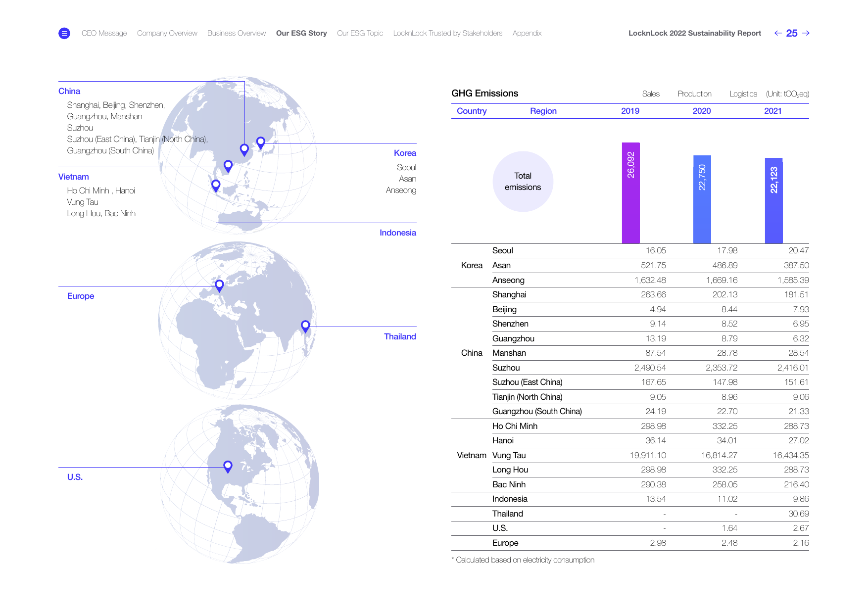Image resolution: width=868 pixels, height=614 pixels.
Task: Click the 2020 column header
Action: (x=702, y=111)
